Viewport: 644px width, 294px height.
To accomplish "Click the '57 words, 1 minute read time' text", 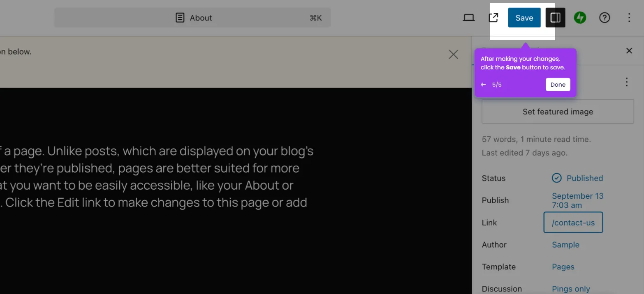I will pos(536,139).
